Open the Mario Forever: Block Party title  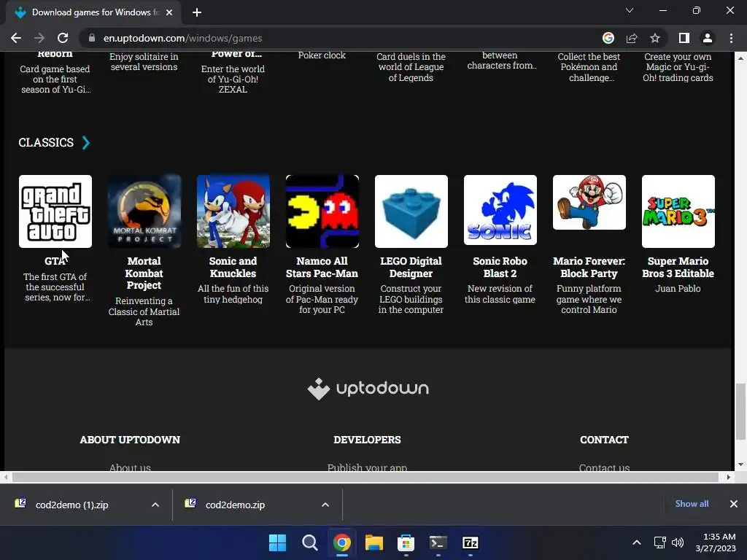[x=589, y=267]
